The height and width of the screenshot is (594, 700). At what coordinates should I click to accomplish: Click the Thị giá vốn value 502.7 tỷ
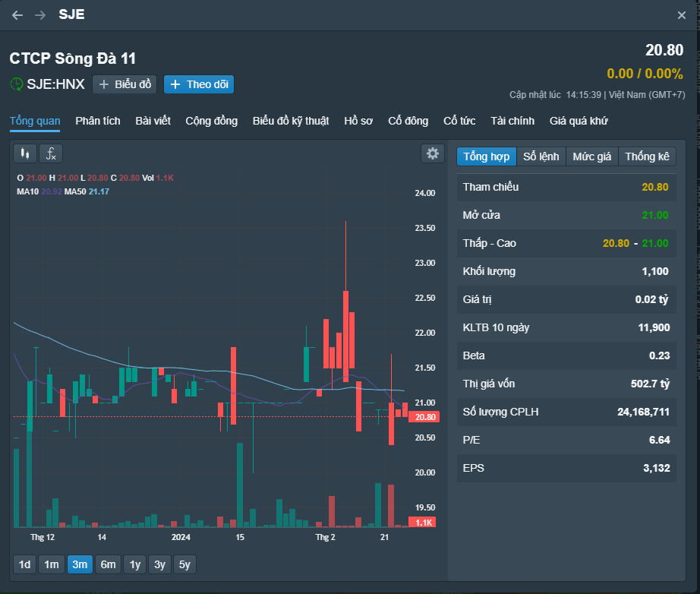[x=650, y=384]
